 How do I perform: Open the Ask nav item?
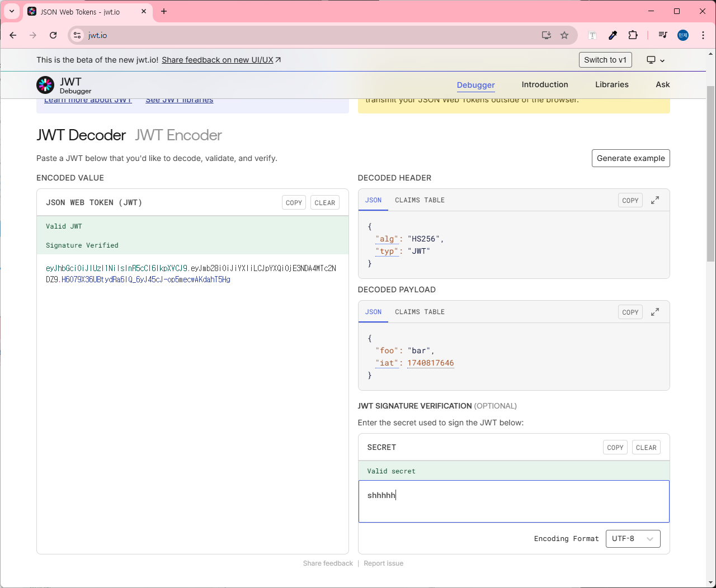click(x=663, y=84)
